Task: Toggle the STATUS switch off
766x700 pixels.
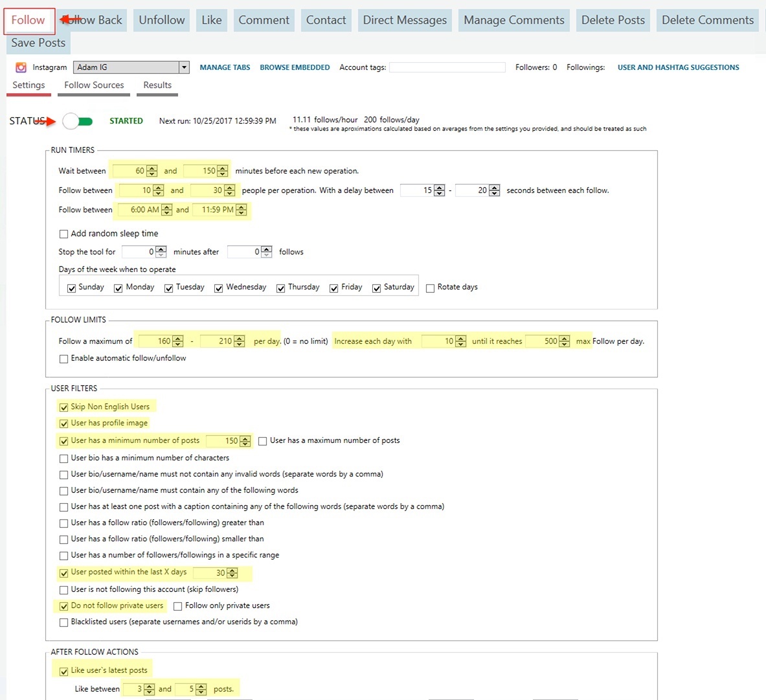Action: [x=78, y=121]
